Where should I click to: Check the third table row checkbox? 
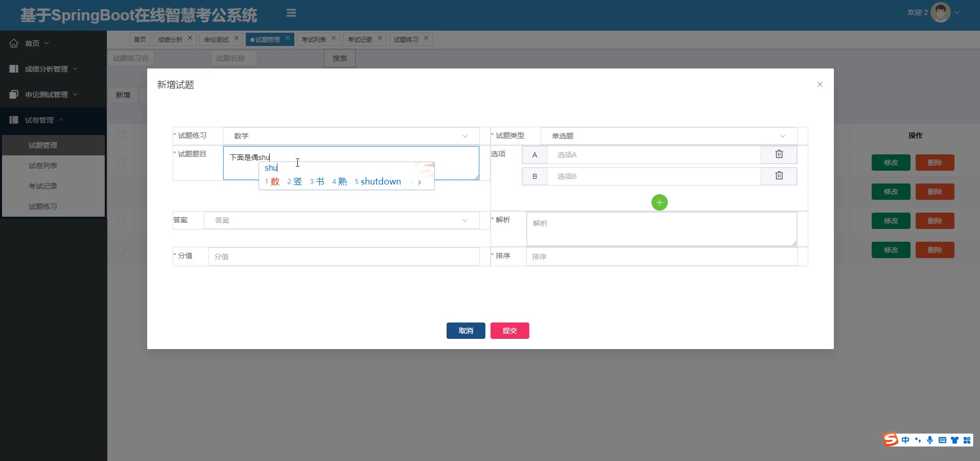click(x=122, y=221)
